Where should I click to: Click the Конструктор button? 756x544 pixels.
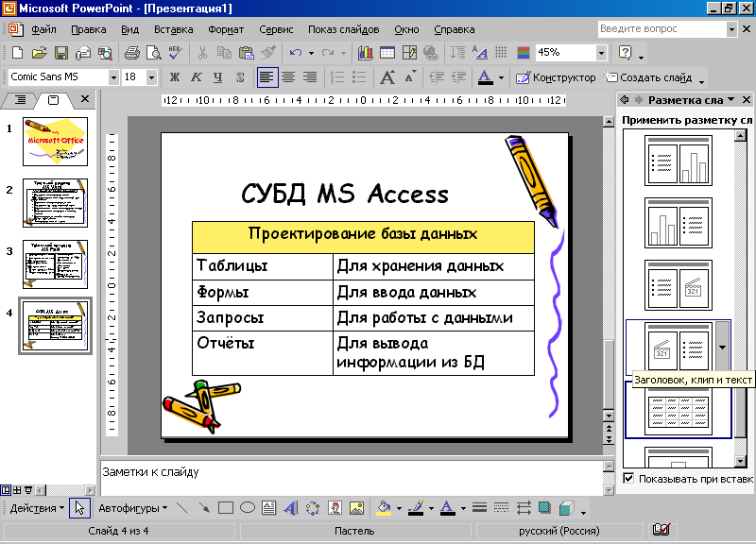pyautogui.click(x=556, y=77)
